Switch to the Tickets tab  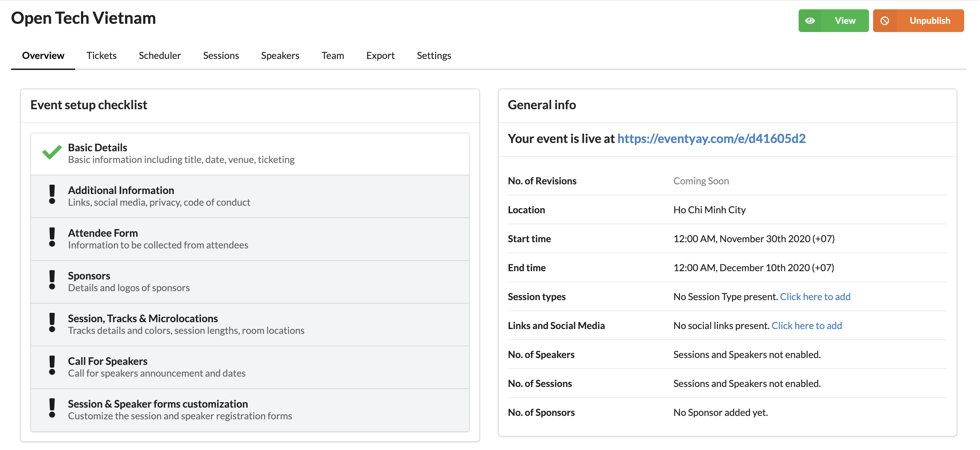[101, 55]
